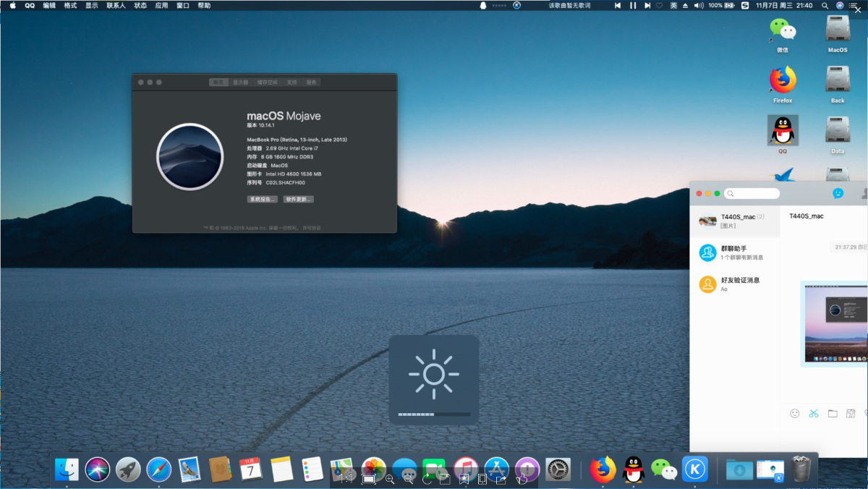Click the volume icon in the menu bar
The image size is (868, 489).
coord(699,5)
